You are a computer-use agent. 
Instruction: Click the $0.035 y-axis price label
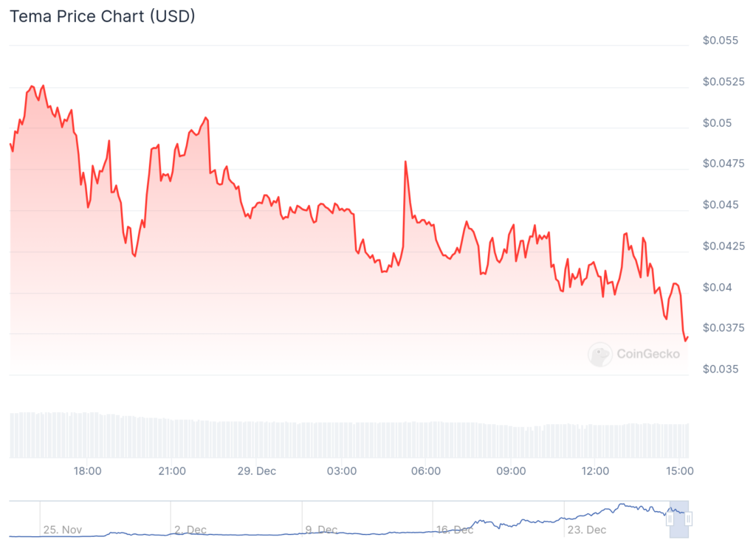click(x=721, y=369)
